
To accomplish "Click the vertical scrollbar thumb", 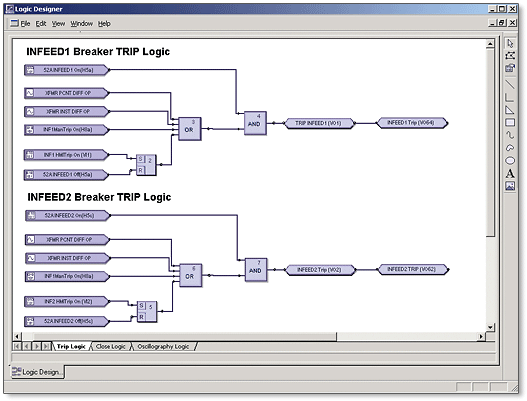I will tap(490, 143).
